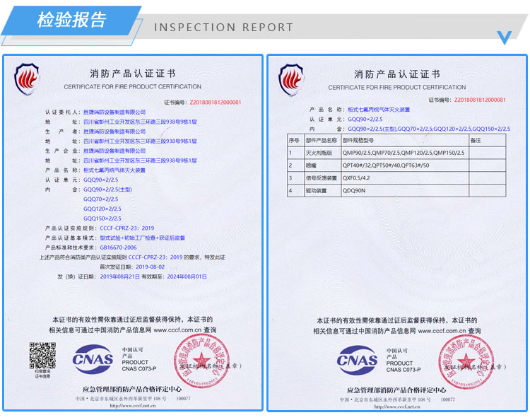Click the CNAS logo on the left certificate
The image size is (530, 420).
[x=93, y=360]
